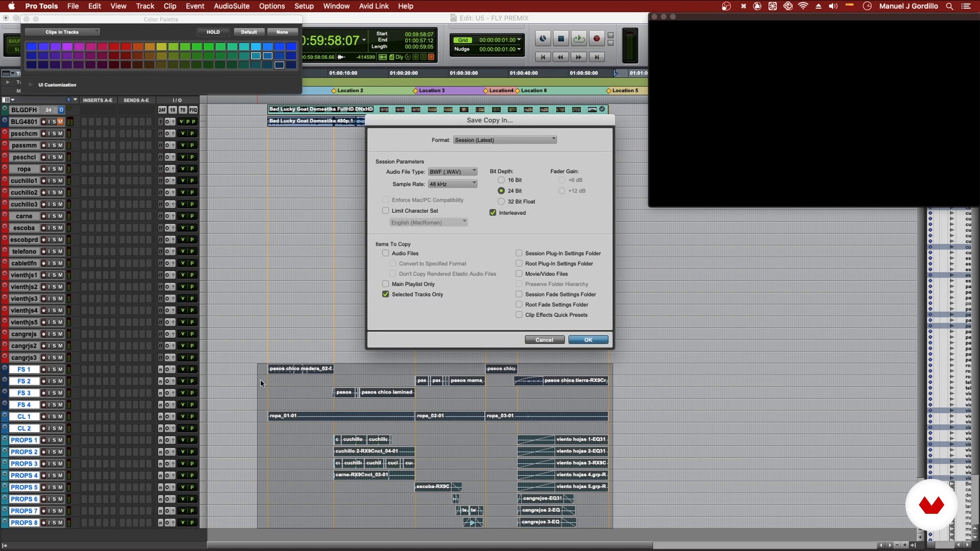Uncheck the Interleaved checkbox

pos(493,213)
